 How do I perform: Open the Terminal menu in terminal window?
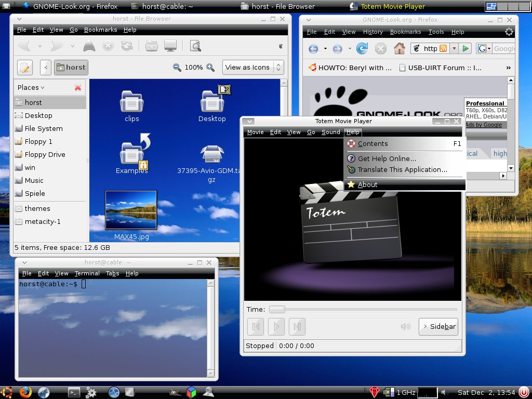[87, 273]
